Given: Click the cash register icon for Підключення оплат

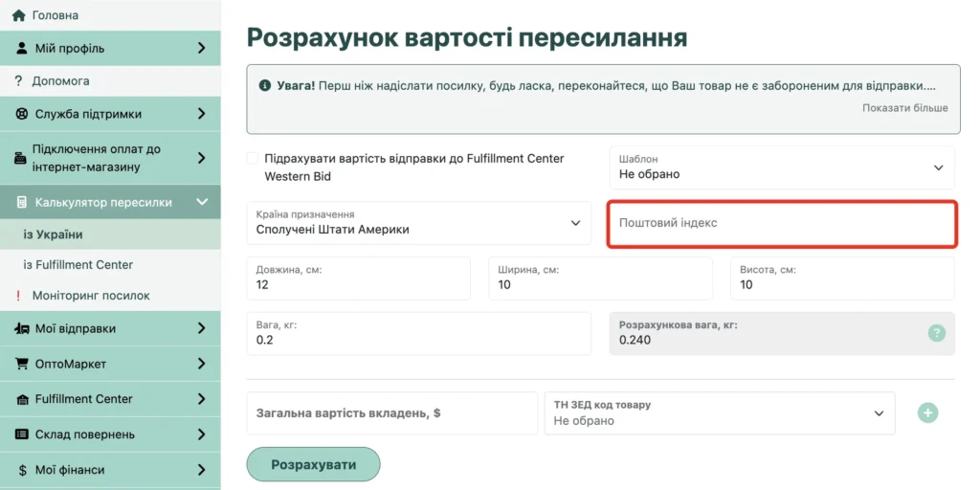Looking at the screenshot, I should tap(20, 158).
